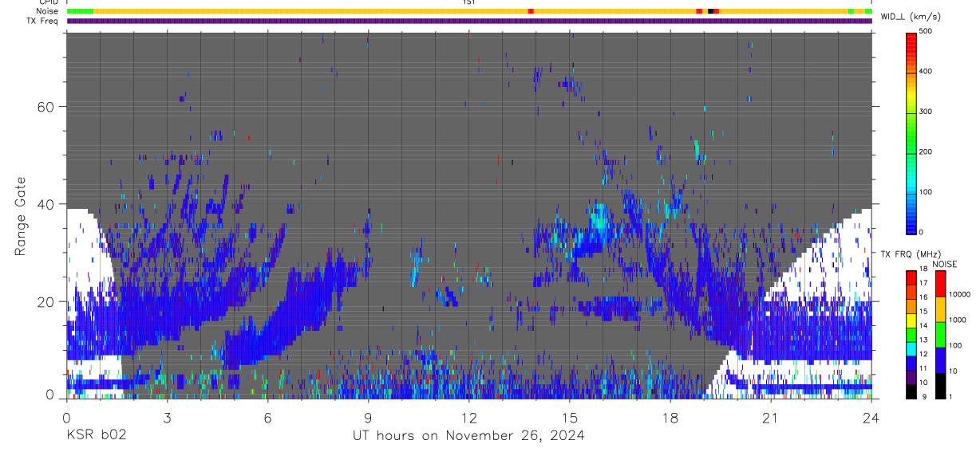Click the 6 hour tick on the UT axis

coord(267,418)
